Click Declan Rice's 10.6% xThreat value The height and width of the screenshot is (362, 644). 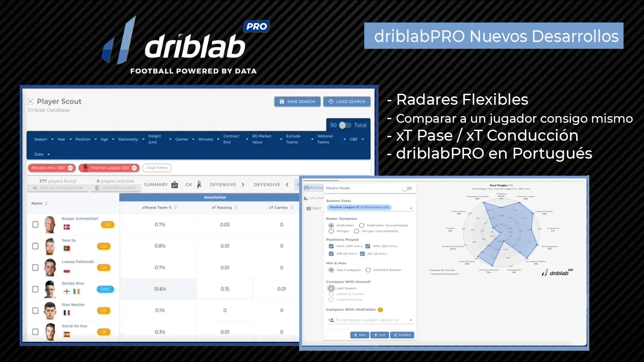pyautogui.click(x=160, y=289)
